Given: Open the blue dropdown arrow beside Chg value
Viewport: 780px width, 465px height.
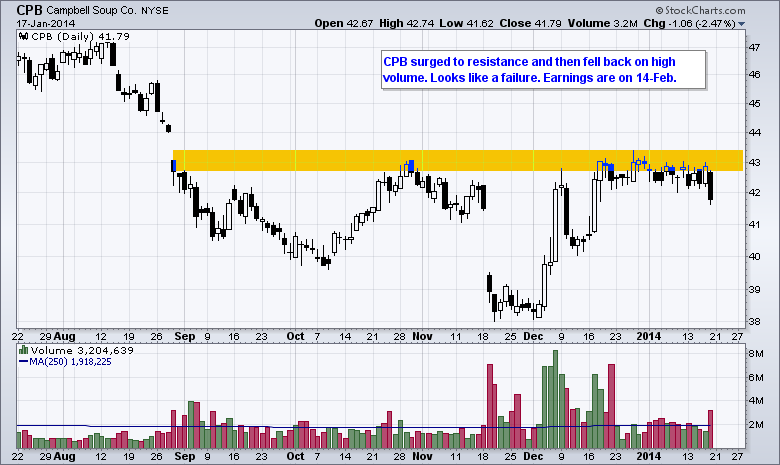Looking at the screenshot, I should pos(741,24).
